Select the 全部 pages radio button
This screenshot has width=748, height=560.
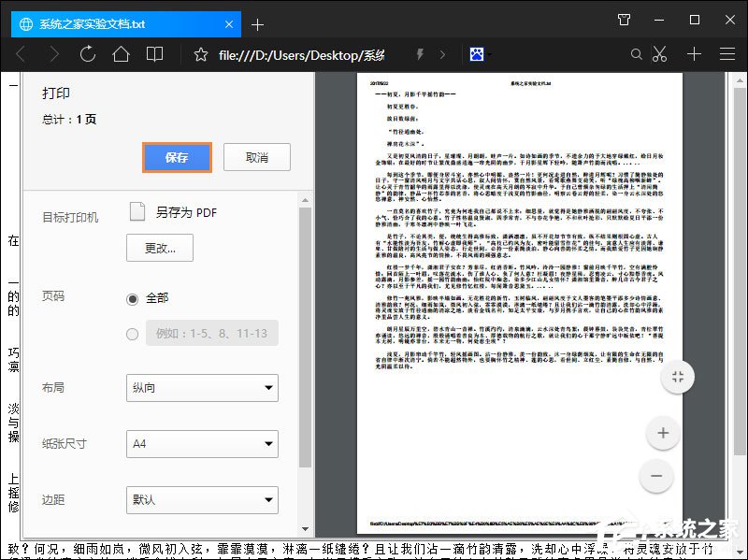(132, 299)
